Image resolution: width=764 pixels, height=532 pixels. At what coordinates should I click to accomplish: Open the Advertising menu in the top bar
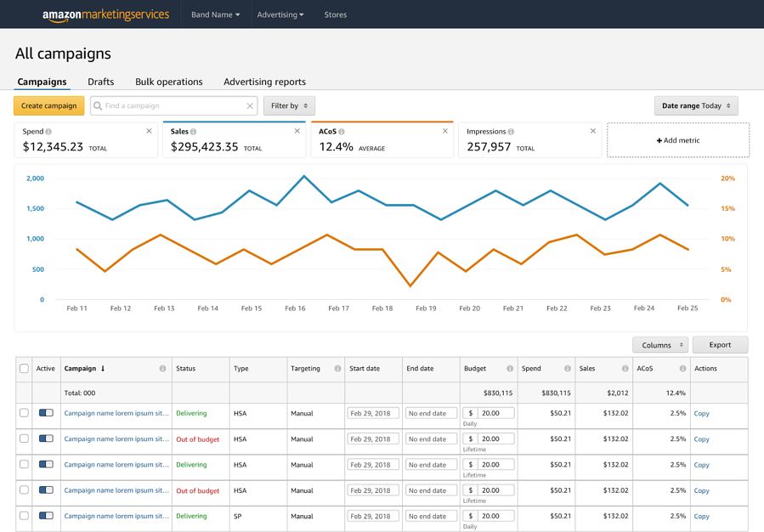pos(280,14)
